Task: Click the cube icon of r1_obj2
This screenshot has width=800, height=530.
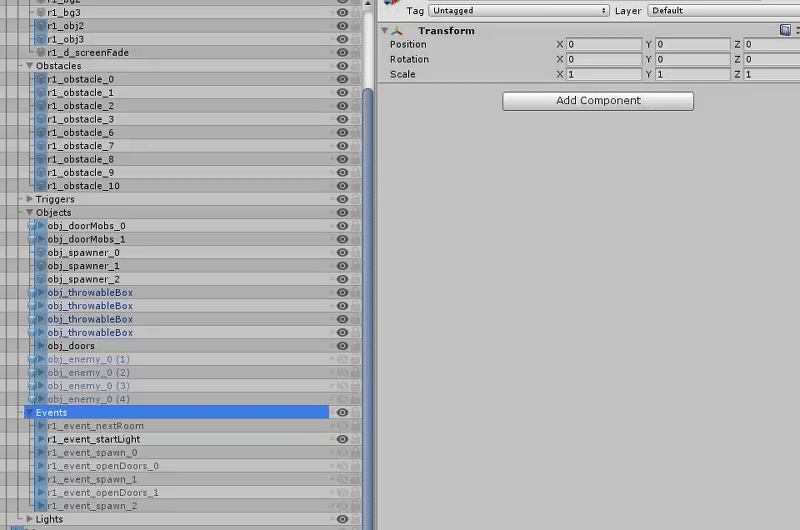Action: 41,26
